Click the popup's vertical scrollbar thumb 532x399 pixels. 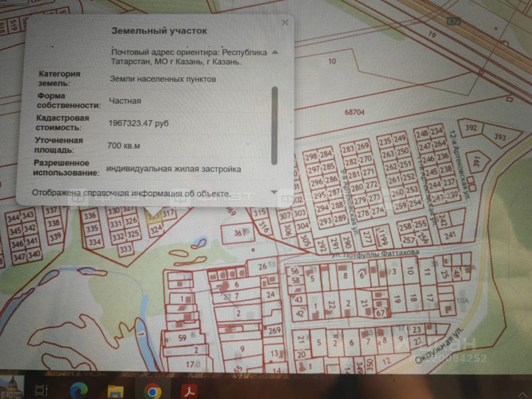(x=274, y=126)
